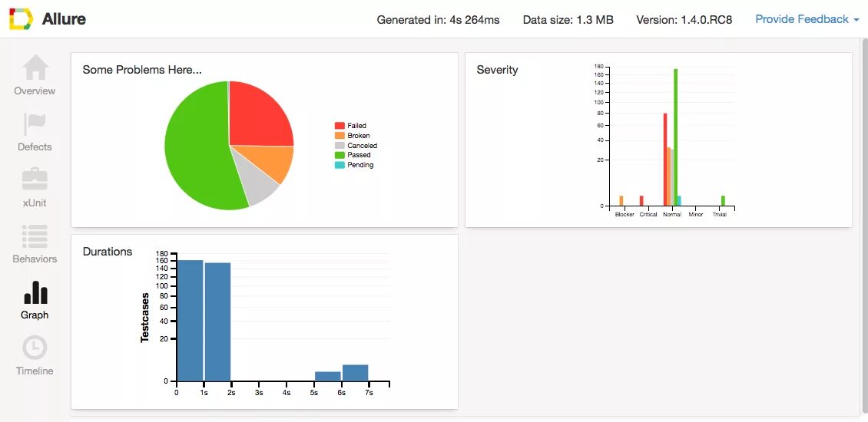This screenshot has height=422, width=868.
Task: Click the Passed green legend swatch
Action: point(340,155)
